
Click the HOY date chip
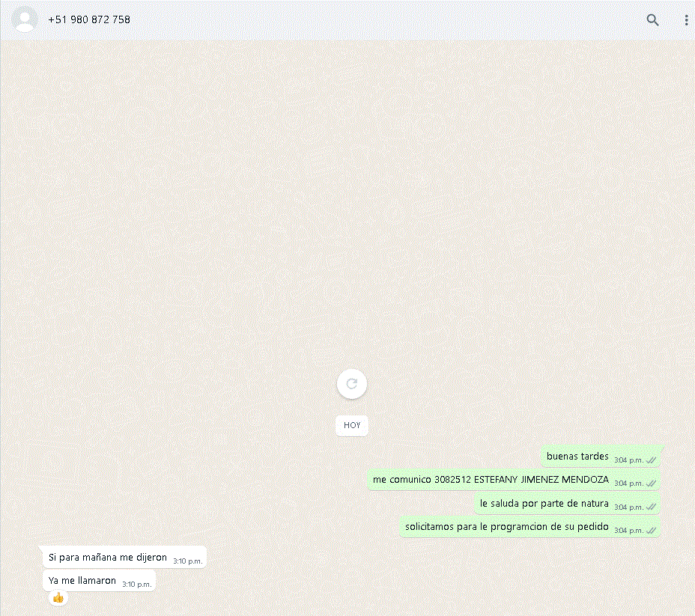click(352, 425)
